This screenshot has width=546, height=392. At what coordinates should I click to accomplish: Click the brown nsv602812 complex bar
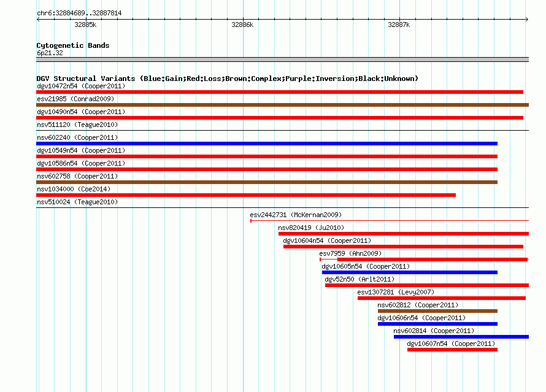[x=437, y=311]
